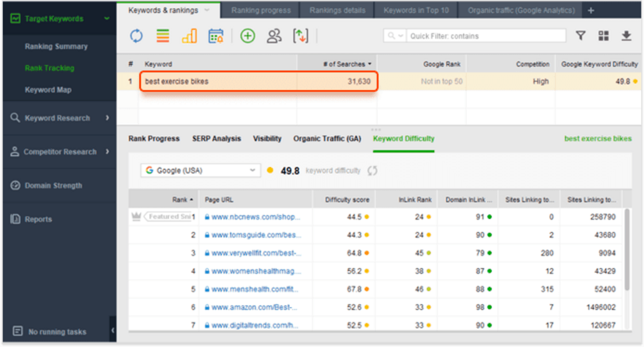Add a new keyword with the plus icon
Screen dimensions: 644x347
click(x=247, y=36)
